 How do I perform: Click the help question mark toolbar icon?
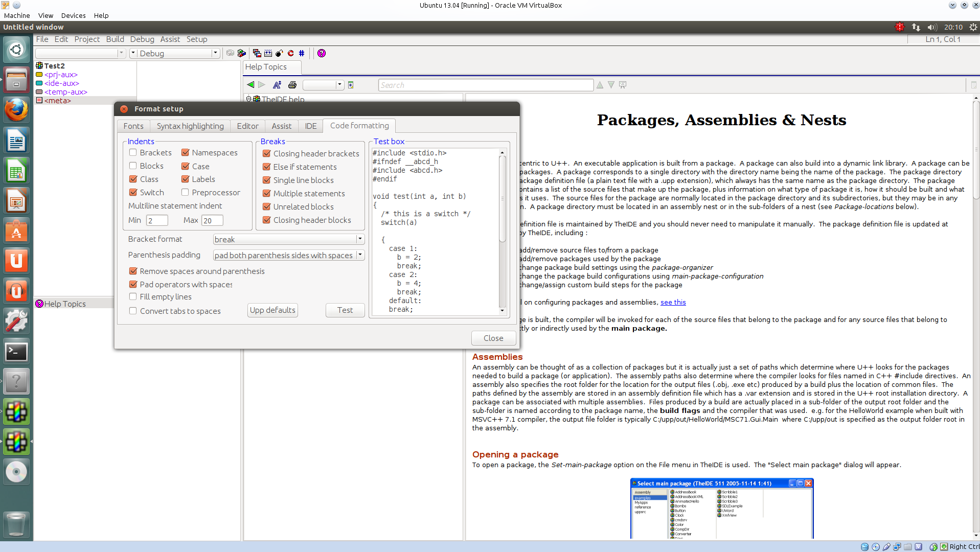click(322, 53)
